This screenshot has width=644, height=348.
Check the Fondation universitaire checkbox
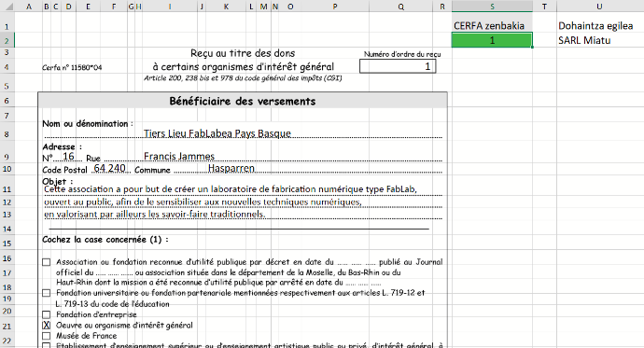click(x=47, y=293)
